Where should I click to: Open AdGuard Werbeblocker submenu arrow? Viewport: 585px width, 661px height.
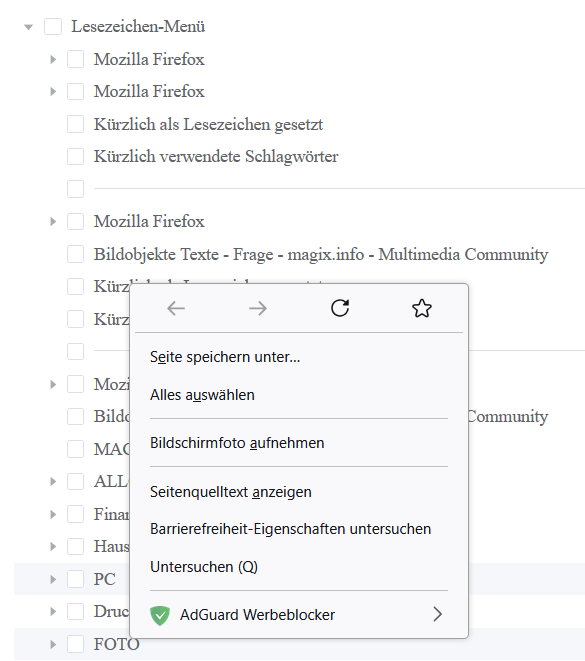click(x=437, y=615)
